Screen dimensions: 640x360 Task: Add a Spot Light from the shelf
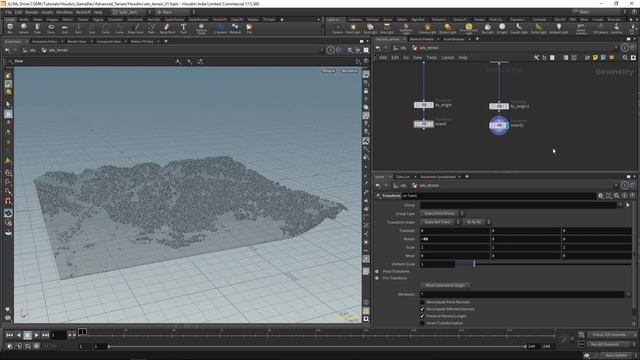pos(370,28)
